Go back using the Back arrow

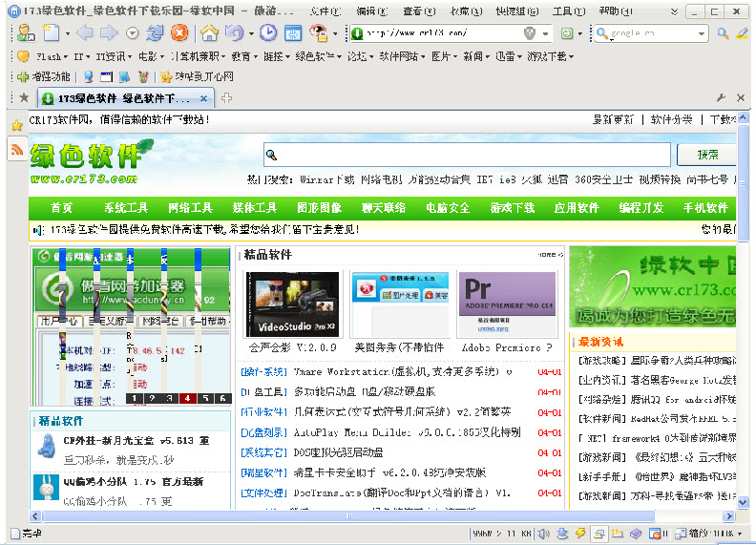84,33
